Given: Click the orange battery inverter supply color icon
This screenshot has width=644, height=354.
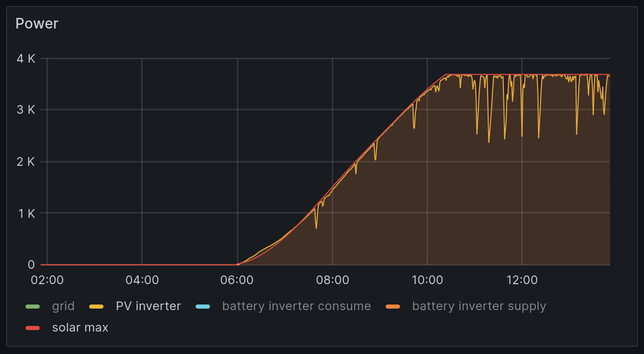Looking at the screenshot, I should [x=393, y=307].
